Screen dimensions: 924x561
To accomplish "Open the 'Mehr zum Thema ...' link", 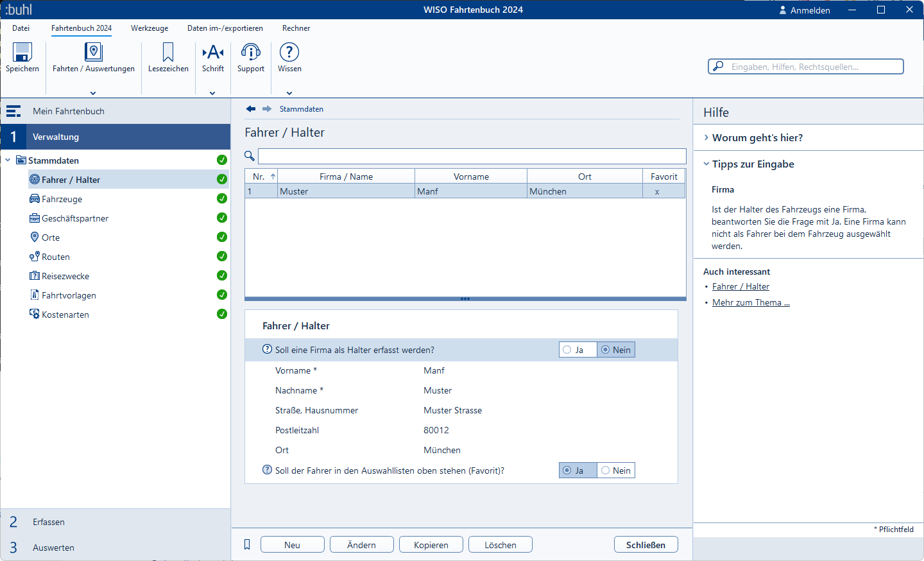I will [x=751, y=302].
